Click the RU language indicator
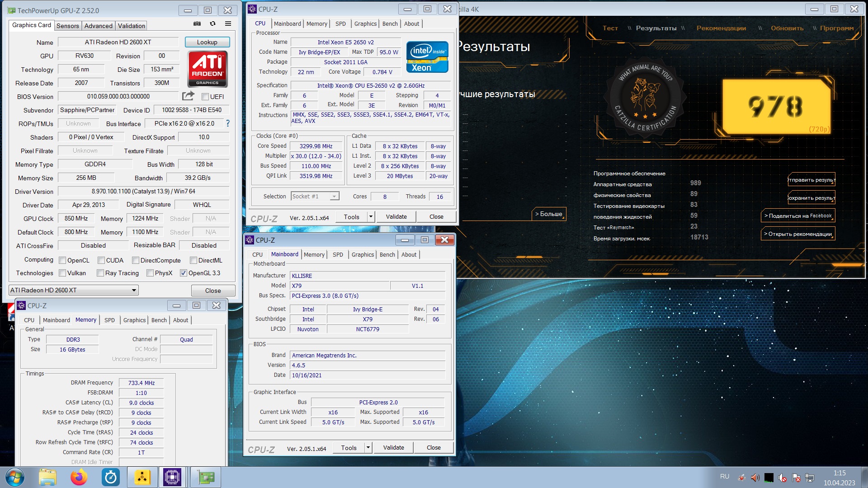The width and height of the screenshot is (868, 488). click(725, 476)
